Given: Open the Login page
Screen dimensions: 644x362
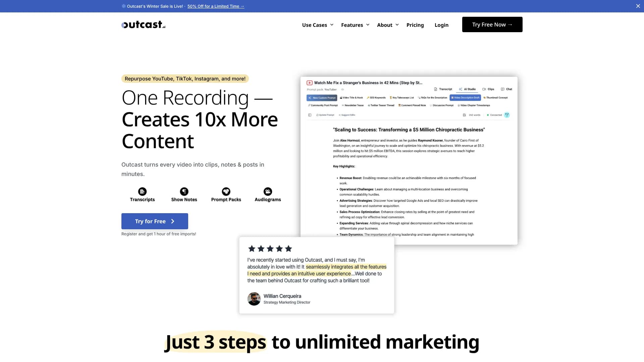Looking at the screenshot, I should pos(441,25).
